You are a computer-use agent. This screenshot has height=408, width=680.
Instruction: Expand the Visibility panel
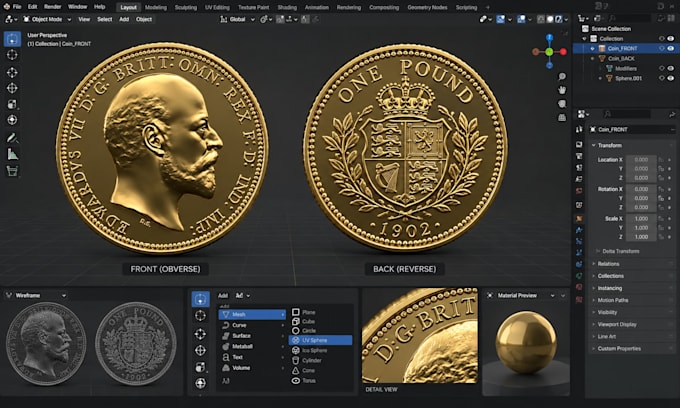607,312
